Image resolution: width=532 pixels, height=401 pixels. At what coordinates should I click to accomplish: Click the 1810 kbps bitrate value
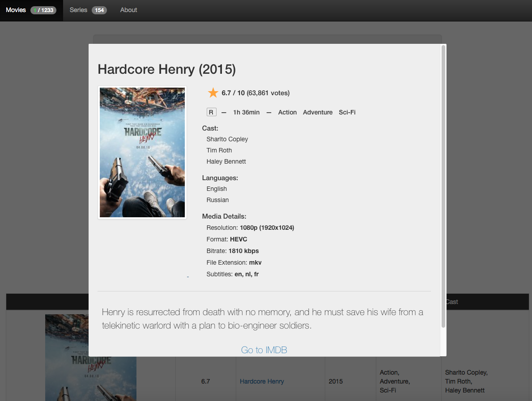click(x=243, y=251)
